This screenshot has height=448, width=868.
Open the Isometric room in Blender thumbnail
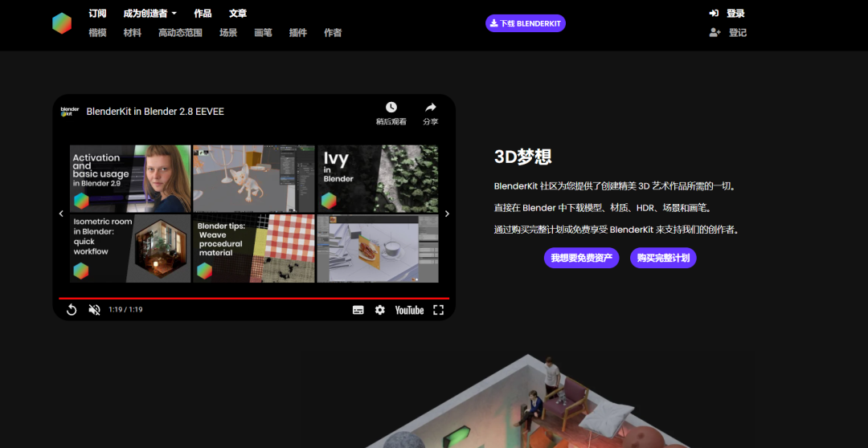click(x=130, y=248)
